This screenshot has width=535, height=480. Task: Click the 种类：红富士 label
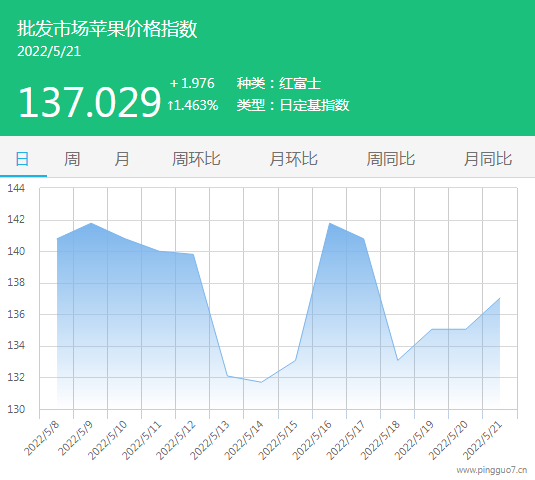pyautogui.click(x=279, y=83)
